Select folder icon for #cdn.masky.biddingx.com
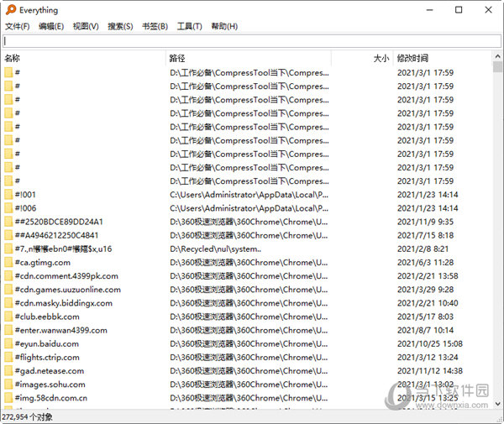Screen dimensions: 504x424 tap(8, 303)
